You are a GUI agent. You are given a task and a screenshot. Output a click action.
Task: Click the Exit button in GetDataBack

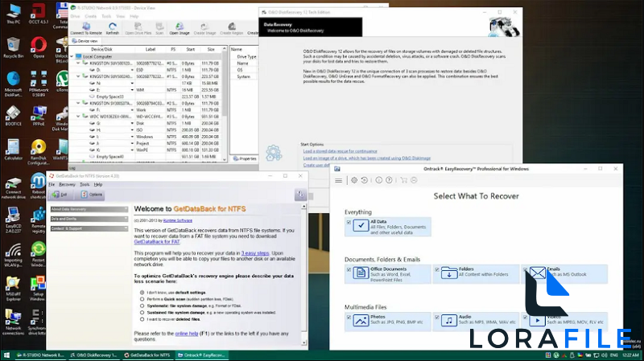pos(60,195)
